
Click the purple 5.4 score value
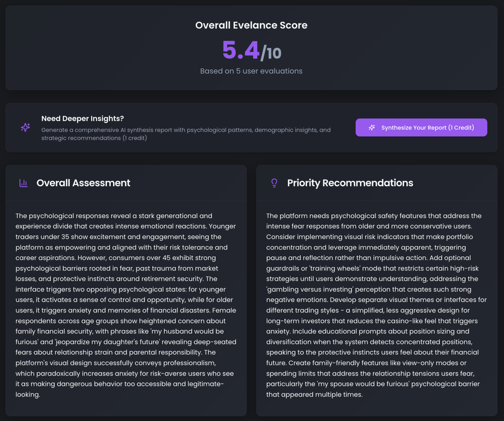(241, 51)
